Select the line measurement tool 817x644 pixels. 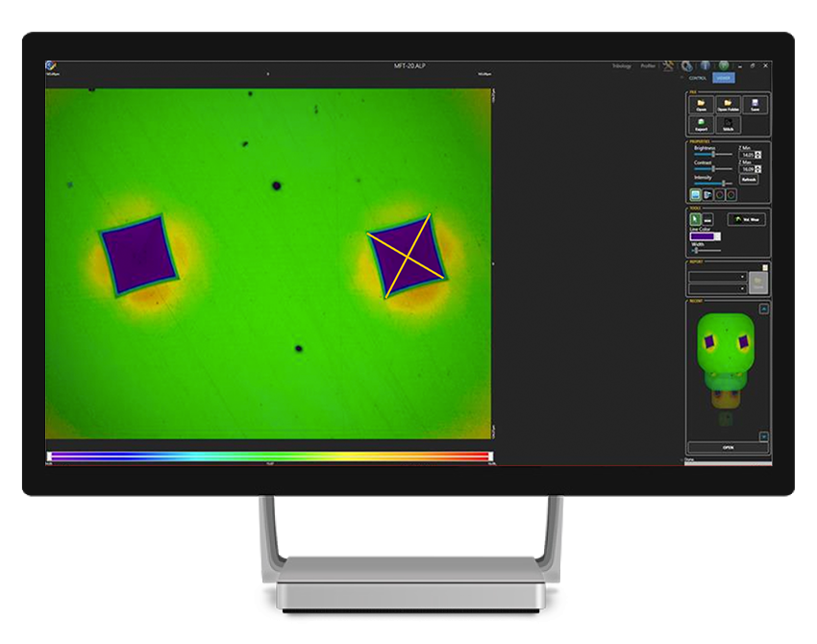click(x=708, y=219)
